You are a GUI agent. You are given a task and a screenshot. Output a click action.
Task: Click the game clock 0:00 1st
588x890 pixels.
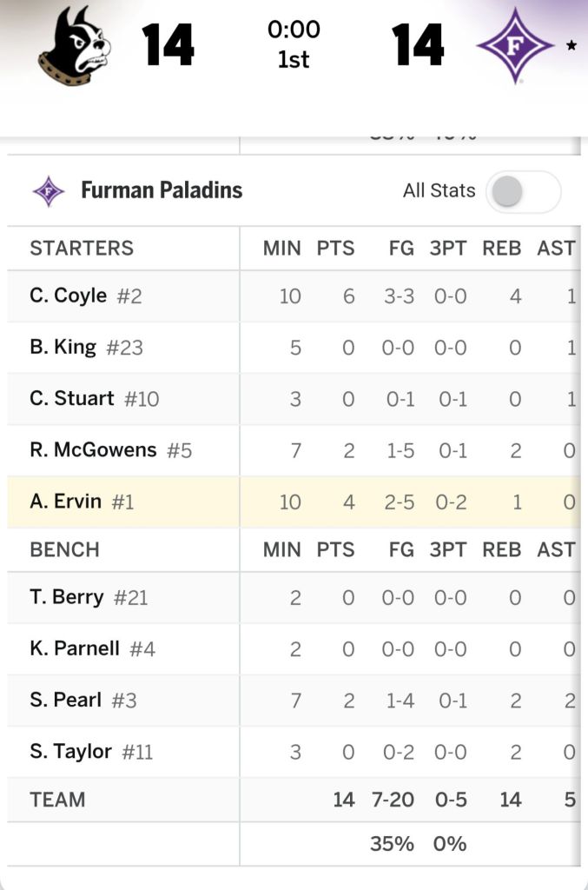point(294,43)
